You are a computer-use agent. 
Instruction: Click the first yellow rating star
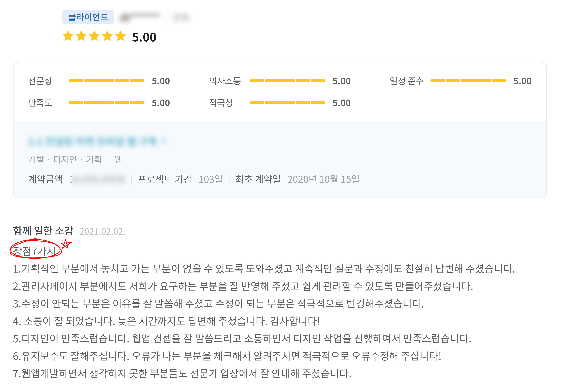[x=68, y=36]
